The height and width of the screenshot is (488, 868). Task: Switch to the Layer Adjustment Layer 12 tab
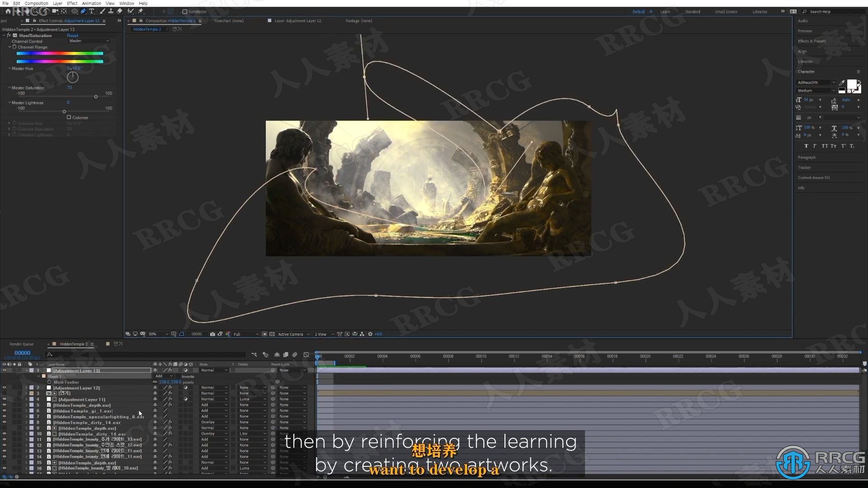[298, 21]
